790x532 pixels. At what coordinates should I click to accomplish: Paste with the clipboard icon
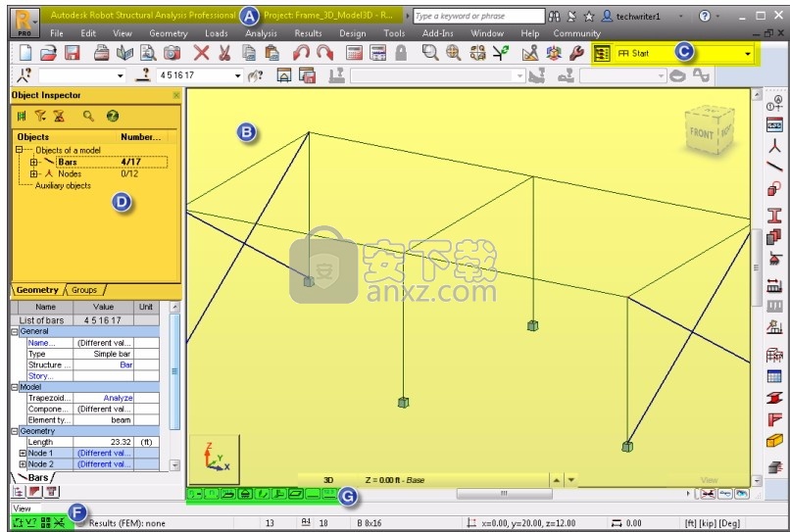click(x=272, y=52)
